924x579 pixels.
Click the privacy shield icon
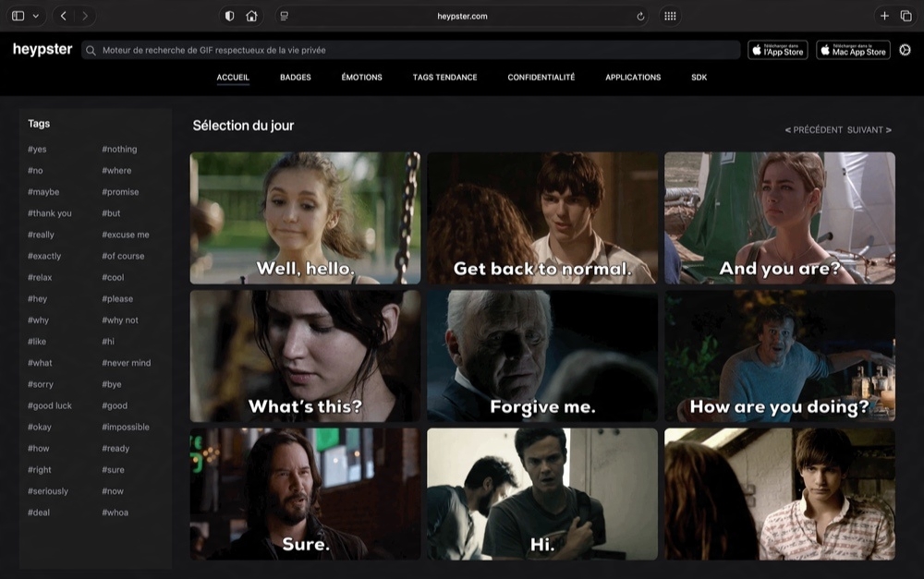click(x=230, y=16)
